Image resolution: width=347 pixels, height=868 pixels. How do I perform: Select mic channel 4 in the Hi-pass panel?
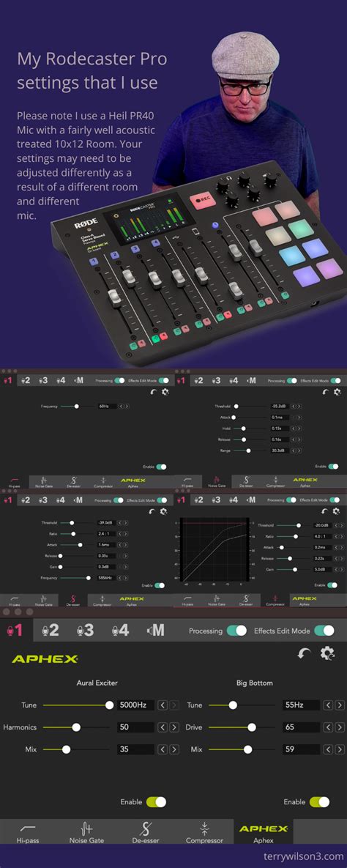pyautogui.click(x=61, y=381)
